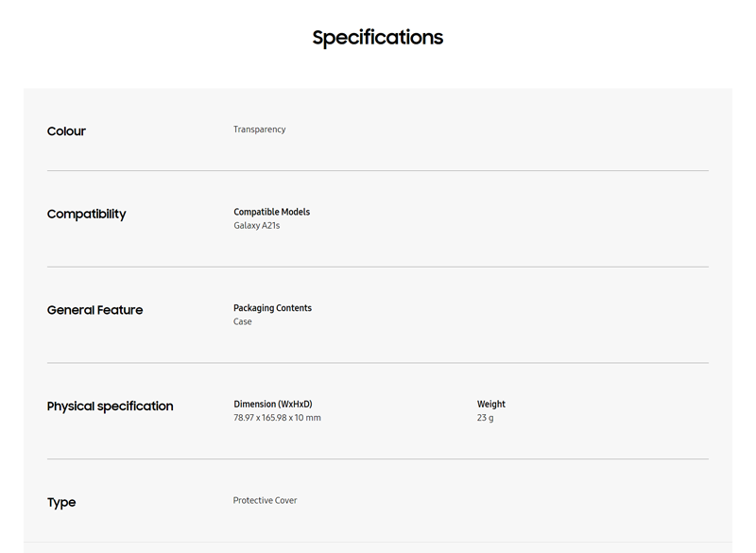Click the divider line below the Compatibility row

(x=378, y=267)
